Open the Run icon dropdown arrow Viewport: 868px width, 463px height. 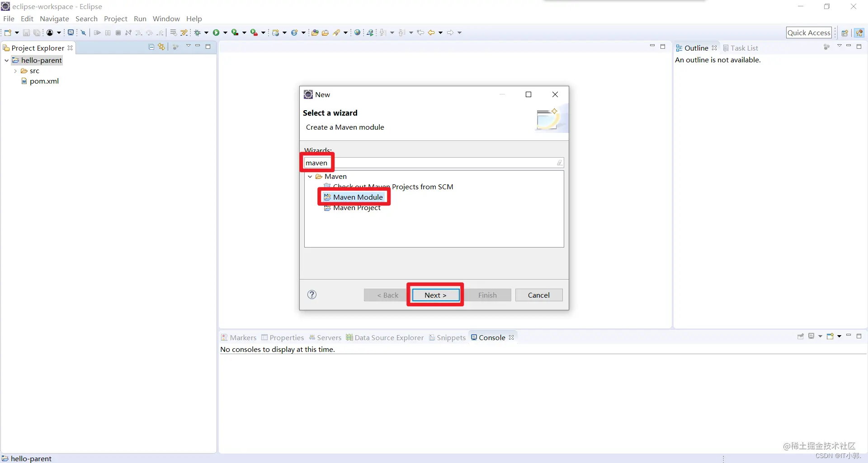(225, 33)
